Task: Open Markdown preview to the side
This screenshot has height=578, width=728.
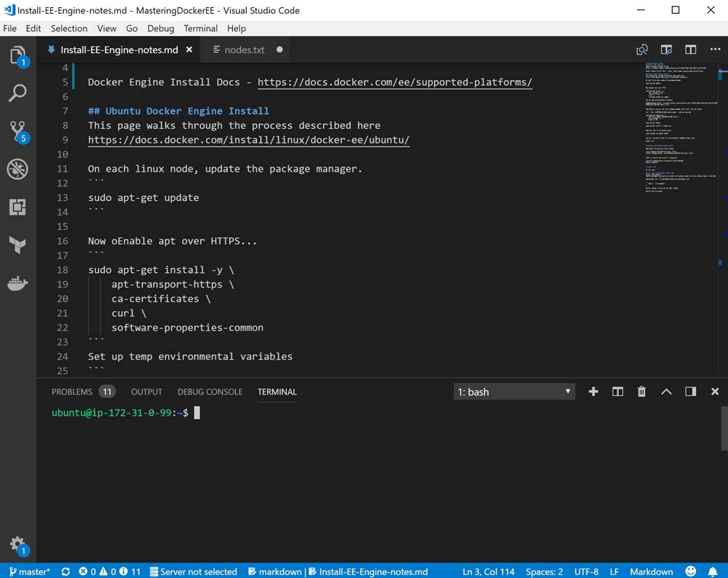Action: tap(666, 50)
